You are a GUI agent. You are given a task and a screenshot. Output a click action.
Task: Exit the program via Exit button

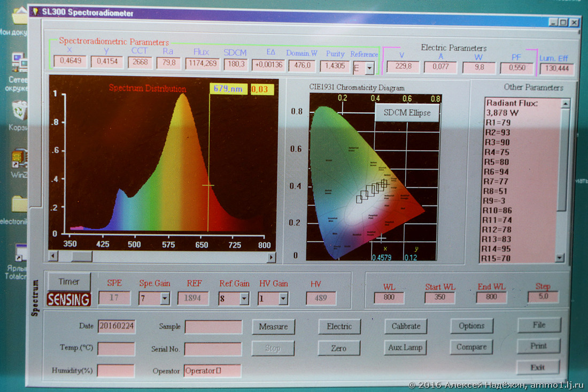538,367
